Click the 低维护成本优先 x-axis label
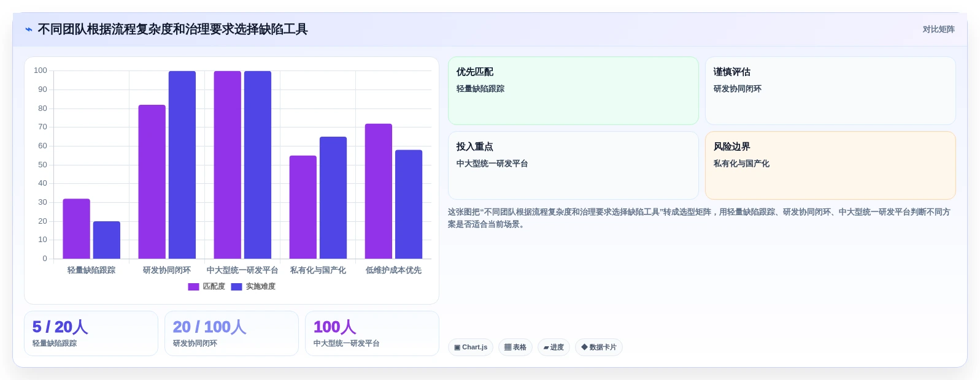 393,270
